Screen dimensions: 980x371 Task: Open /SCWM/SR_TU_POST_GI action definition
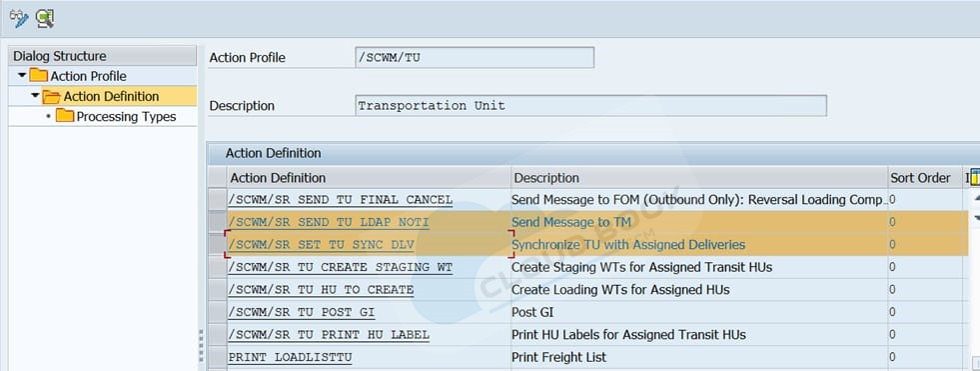tap(302, 313)
